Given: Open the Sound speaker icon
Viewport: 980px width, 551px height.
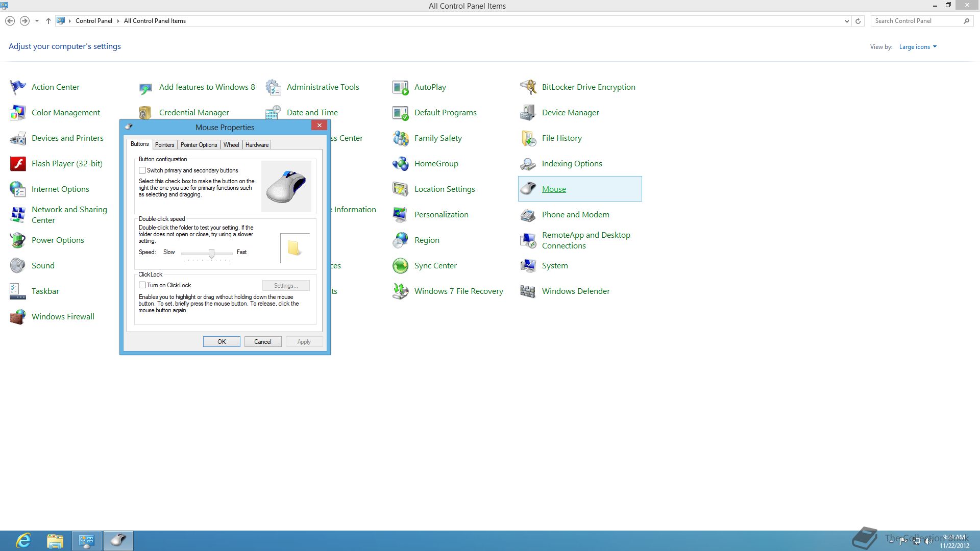Looking at the screenshot, I should [18, 266].
